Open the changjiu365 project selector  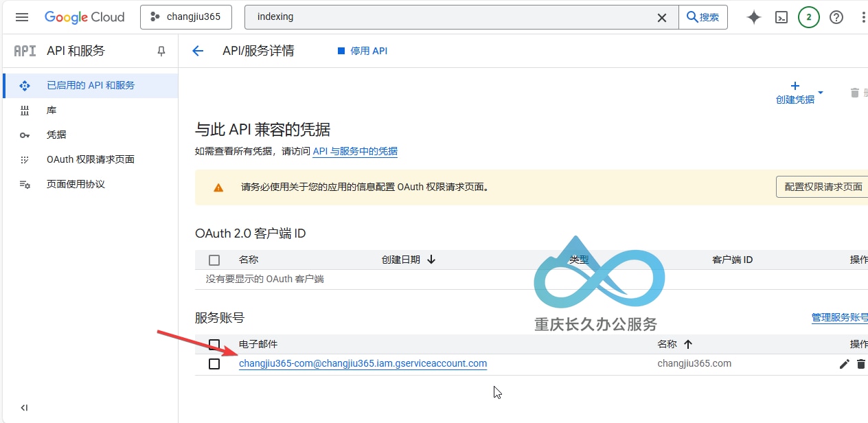(186, 17)
